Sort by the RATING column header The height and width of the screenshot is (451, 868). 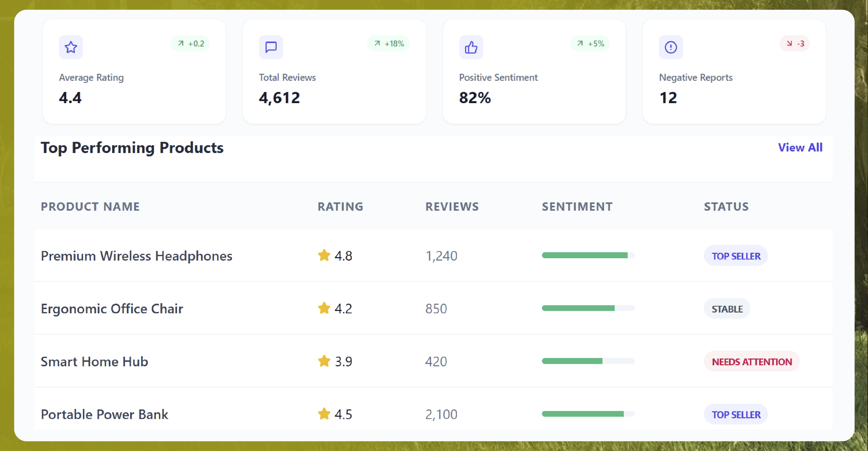click(340, 207)
